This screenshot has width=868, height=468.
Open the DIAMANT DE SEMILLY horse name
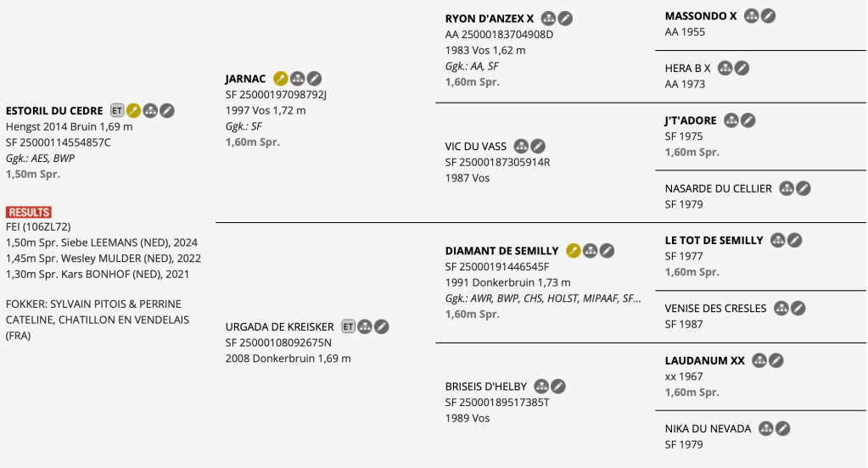[x=501, y=250]
